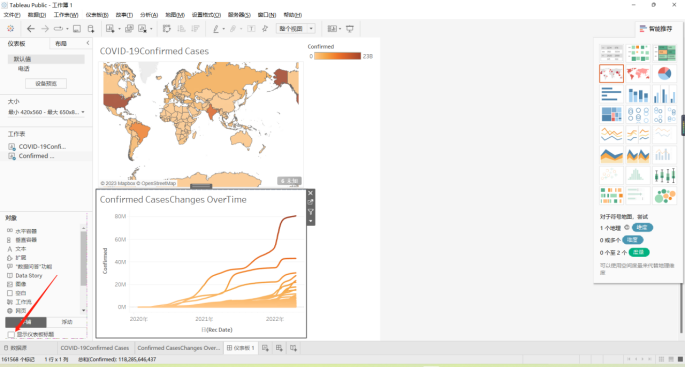This screenshot has height=368, width=686.
Task: Select the phone device layout
Action: [24, 69]
